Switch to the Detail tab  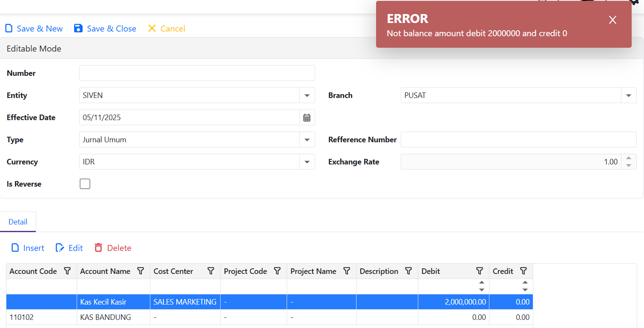click(x=18, y=222)
